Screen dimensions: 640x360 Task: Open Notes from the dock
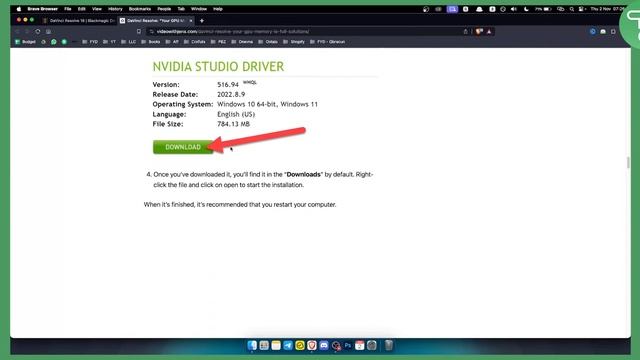pos(276,345)
